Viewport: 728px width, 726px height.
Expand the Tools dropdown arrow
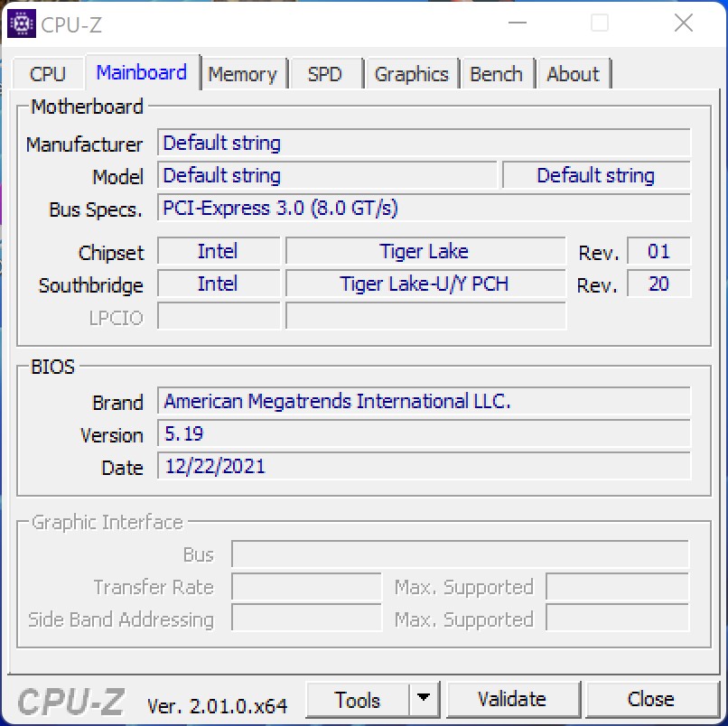coord(424,699)
